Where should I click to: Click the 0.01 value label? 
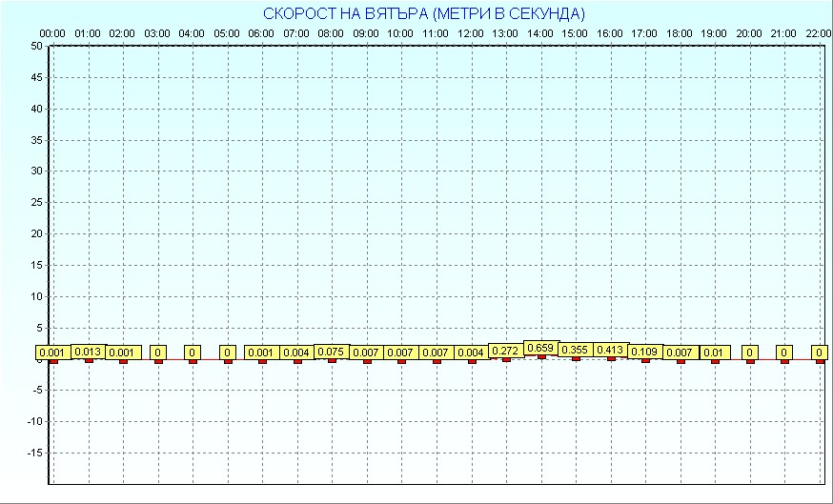[714, 353]
